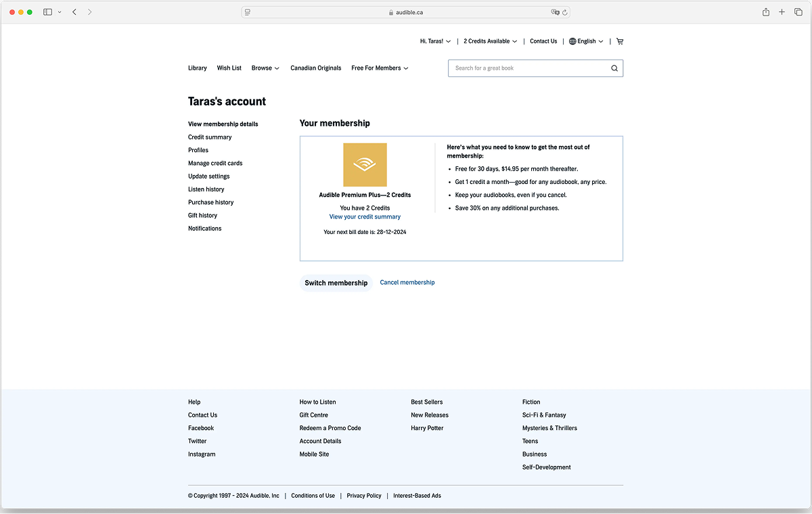
Task: Open Account Details footer link
Action: click(x=321, y=441)
